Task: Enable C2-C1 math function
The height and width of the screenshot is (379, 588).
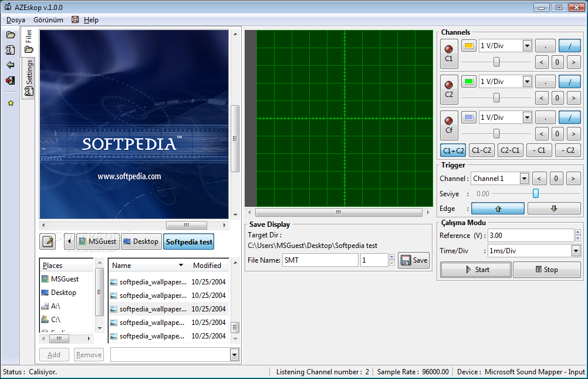Action: tap(511, 150)
